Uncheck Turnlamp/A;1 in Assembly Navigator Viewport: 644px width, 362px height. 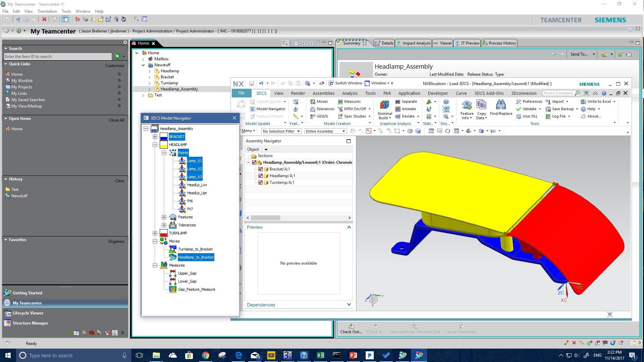(261, 183)
